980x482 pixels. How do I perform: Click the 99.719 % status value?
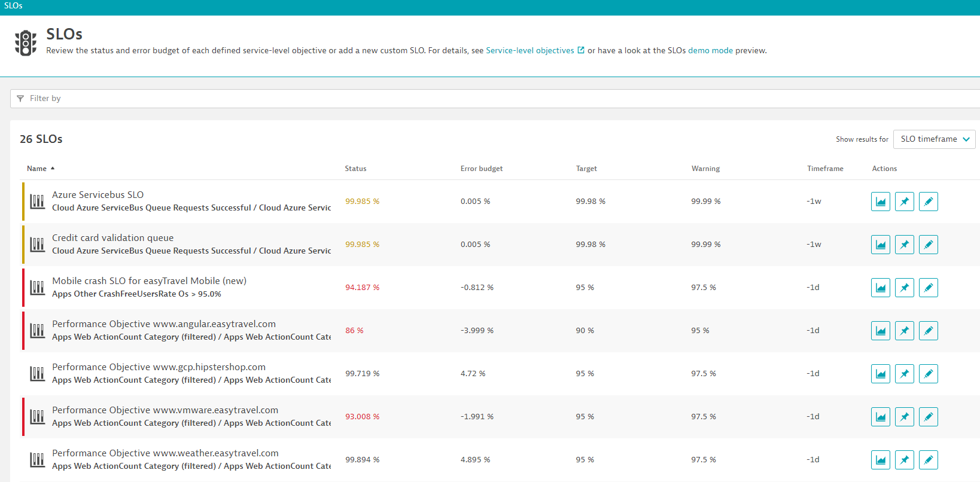click(x=363, y=374)
